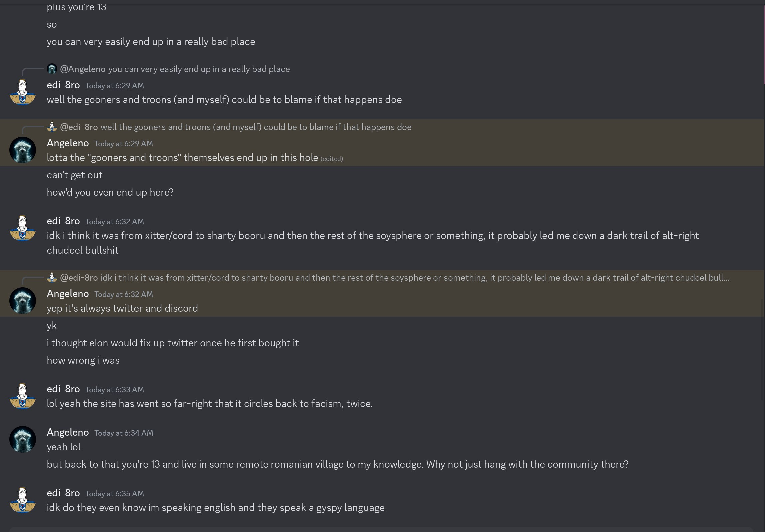Click edi-8ro avatar at 6:35 AM message
Screen dimensions: 765x532
(22, 500)
